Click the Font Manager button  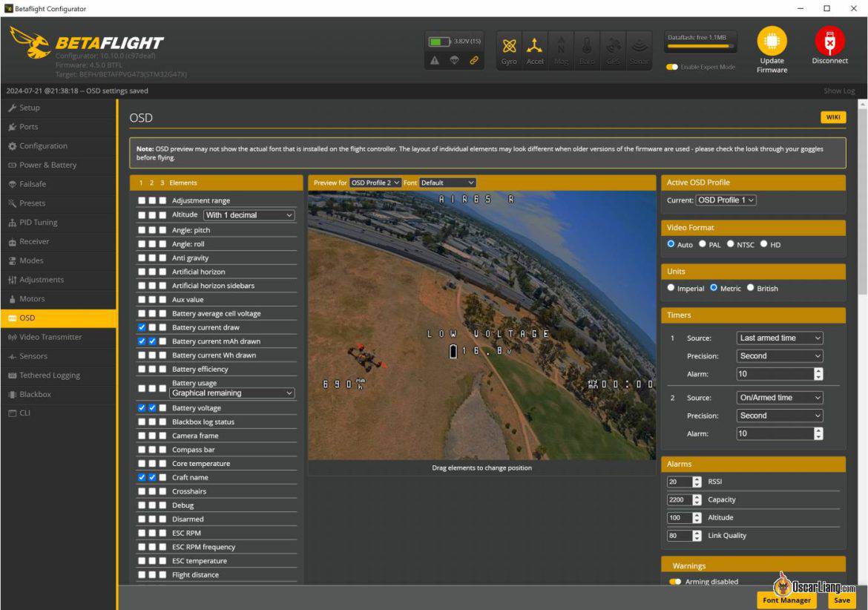coord(786,600)
